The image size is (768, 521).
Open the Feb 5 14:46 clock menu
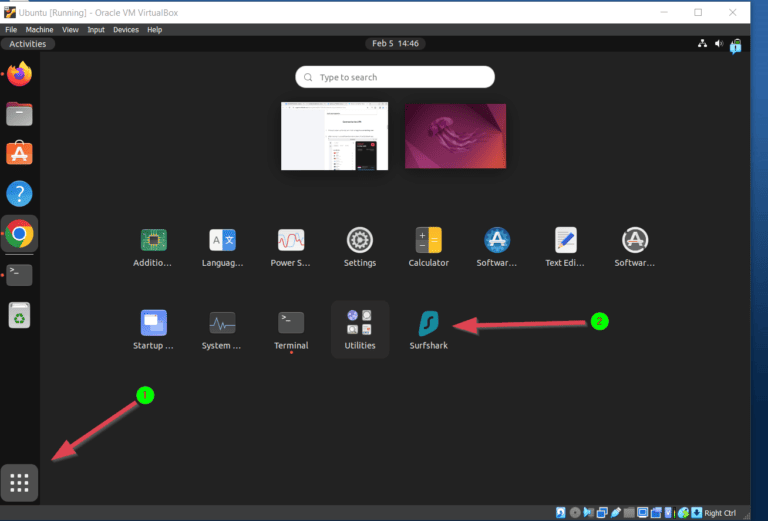395,43
